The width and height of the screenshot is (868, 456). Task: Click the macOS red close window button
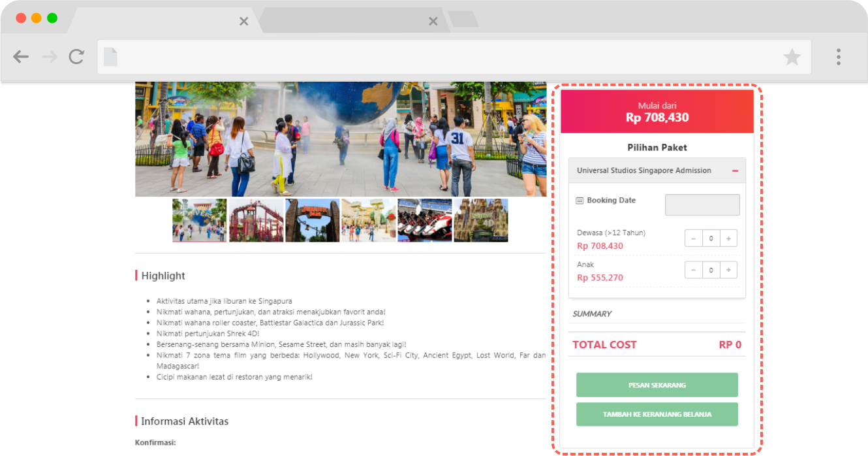tap(21, 18)
